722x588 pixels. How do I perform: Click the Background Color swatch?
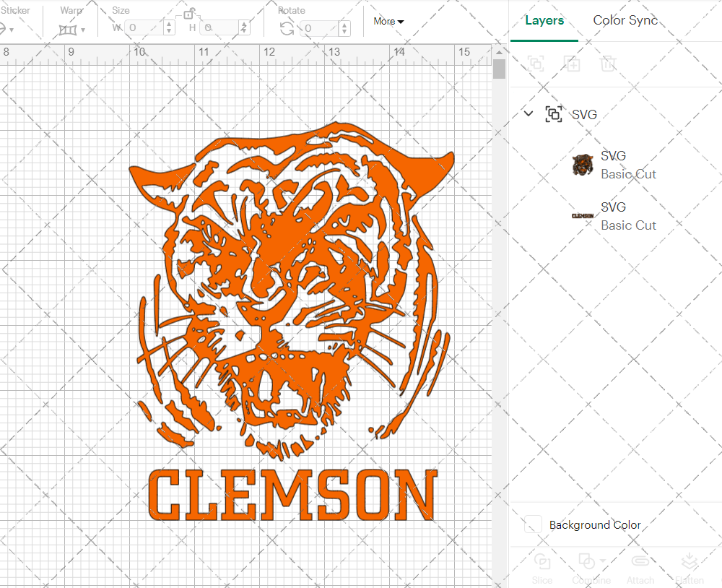point(532,525)
